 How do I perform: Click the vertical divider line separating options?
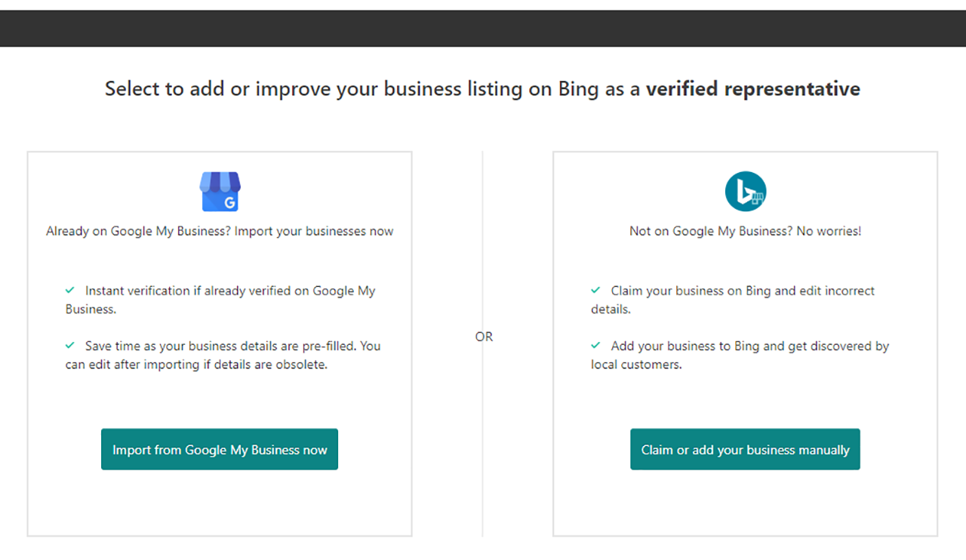pos(483,226)
